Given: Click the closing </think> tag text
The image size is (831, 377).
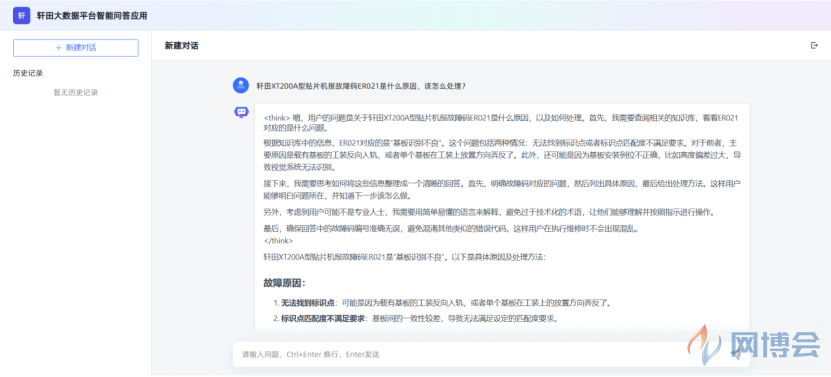Looking at the screenshot, I should [x=278, y=241].
